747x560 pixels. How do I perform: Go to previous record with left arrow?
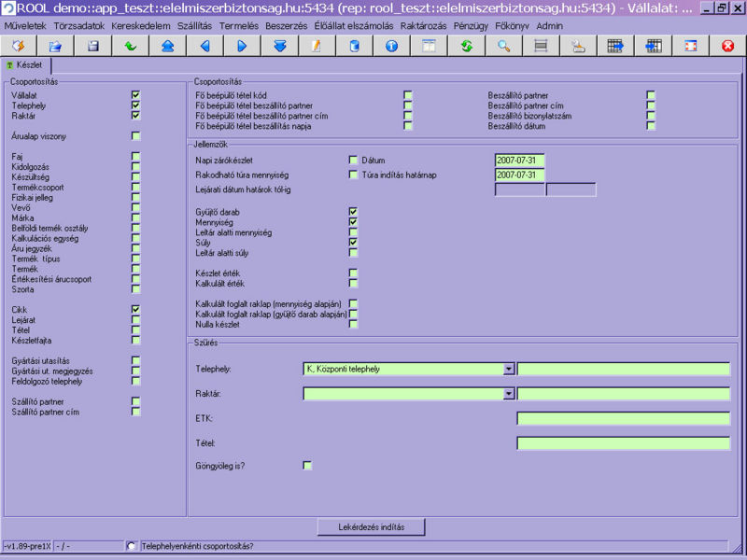click(x=204, y=46)
